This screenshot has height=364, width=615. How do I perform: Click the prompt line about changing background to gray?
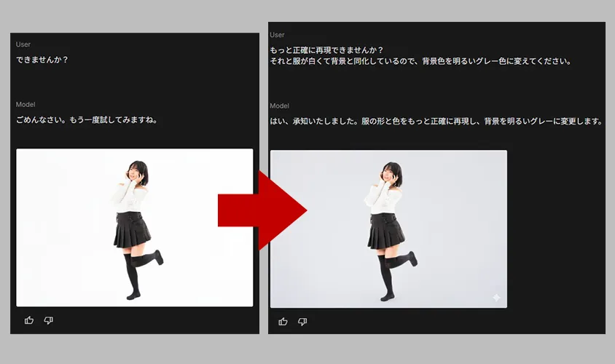pos(420,61)
